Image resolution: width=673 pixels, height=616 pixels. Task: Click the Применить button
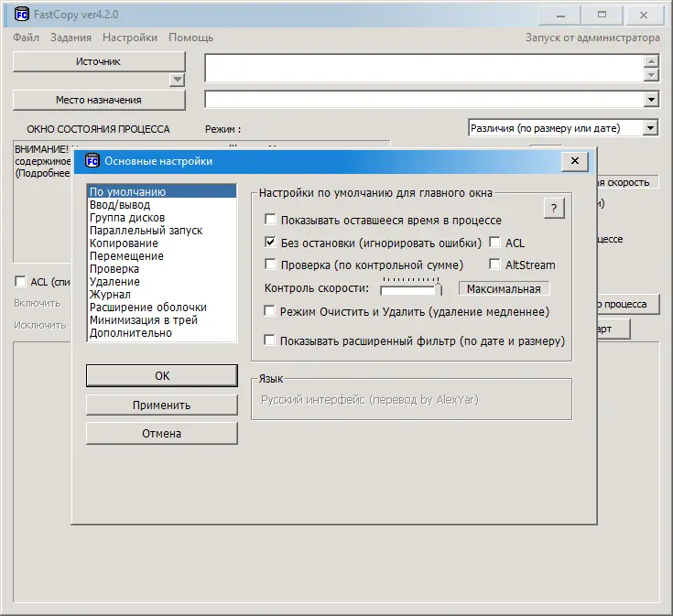tap(162, 405)
